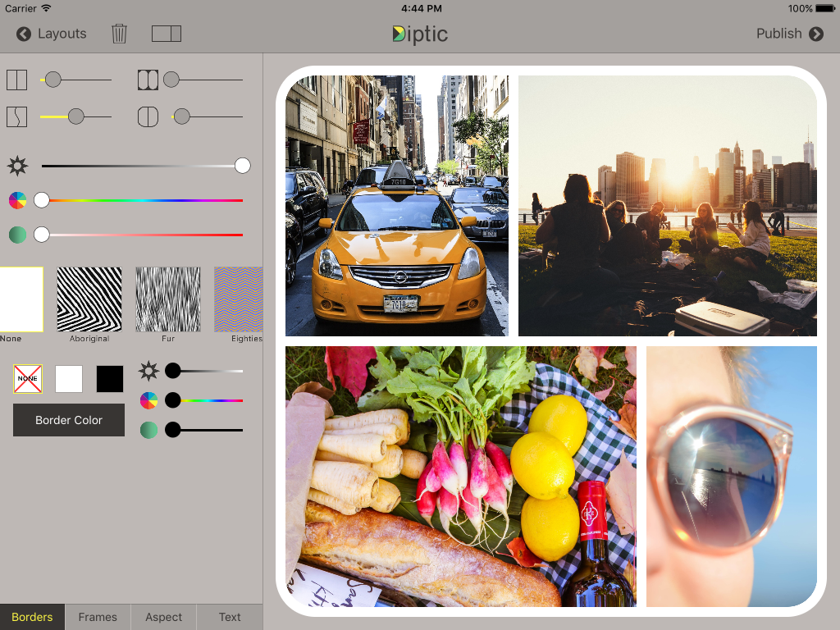840x630 pixels.
Task: Select the sunglasses close-up photo
Action: click(x=732, y=477)
